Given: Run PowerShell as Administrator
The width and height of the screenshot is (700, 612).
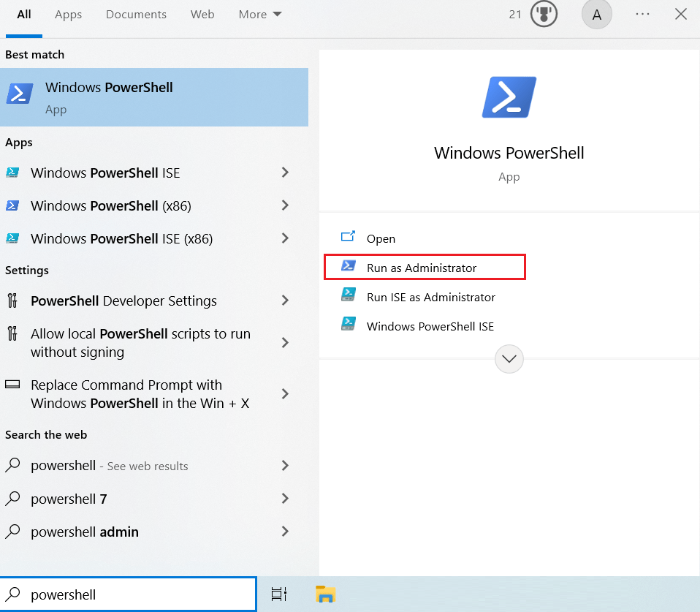Looking at the screenshot, I should pyautogui.click(x=424, y=267).
